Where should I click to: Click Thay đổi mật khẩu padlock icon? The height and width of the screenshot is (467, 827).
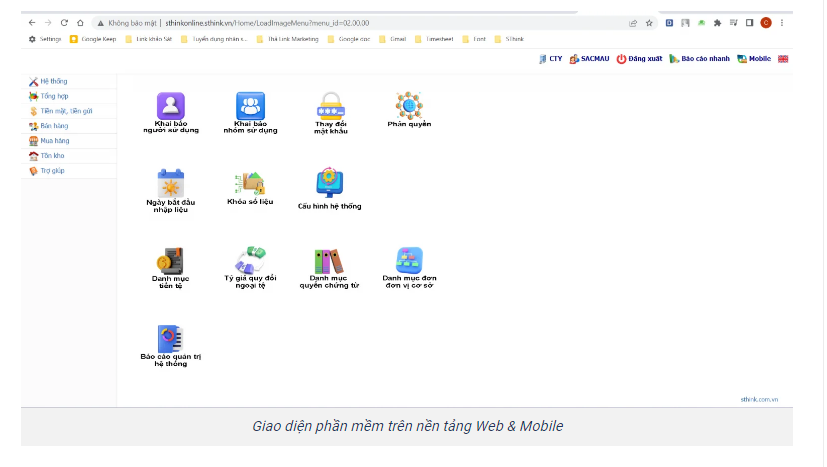point(330,105)
